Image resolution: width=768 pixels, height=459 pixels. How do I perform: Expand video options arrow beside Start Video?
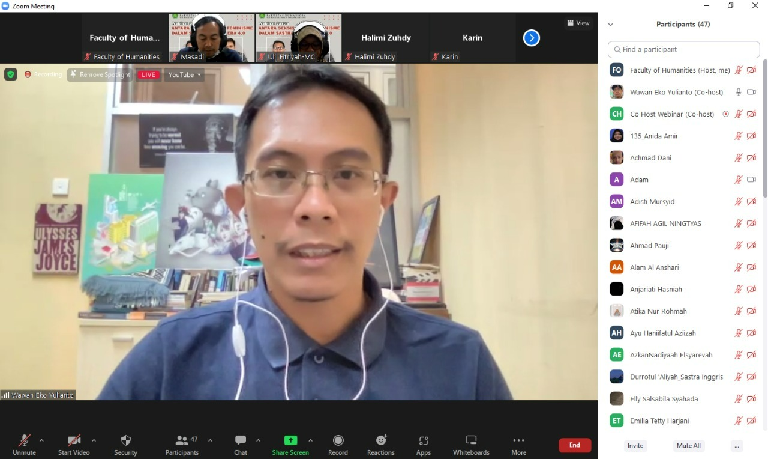[x=94, y=440]
